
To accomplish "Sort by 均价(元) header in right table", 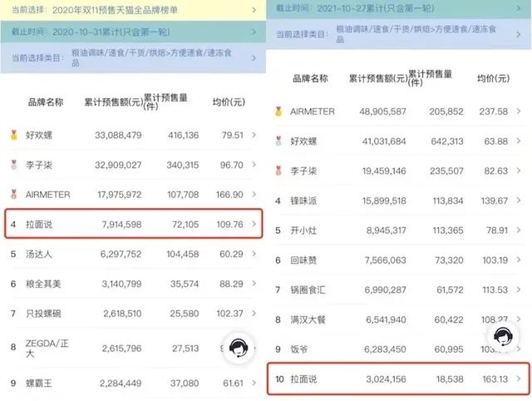I will tap(493, 78).
